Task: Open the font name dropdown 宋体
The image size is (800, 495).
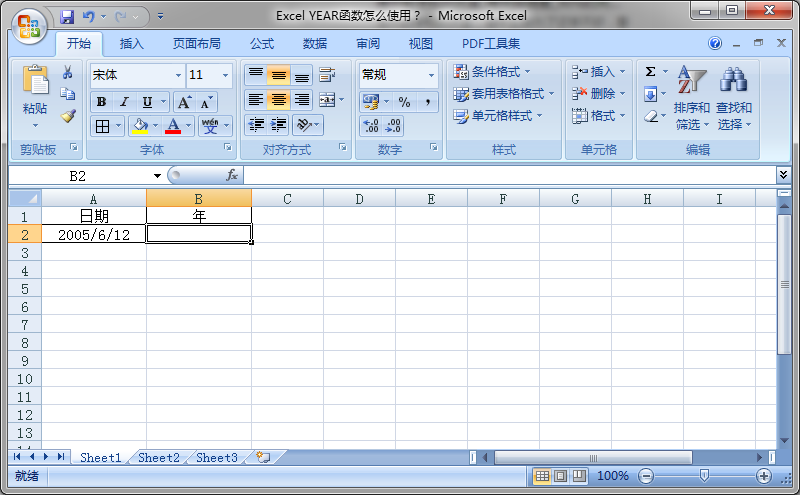Action: click(x=178, y=75)
